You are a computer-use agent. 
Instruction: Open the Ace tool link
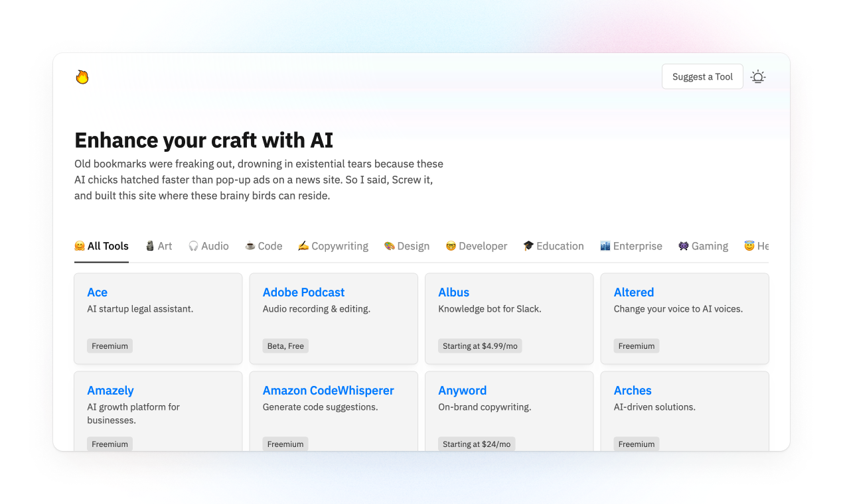[x=97, y=292]
